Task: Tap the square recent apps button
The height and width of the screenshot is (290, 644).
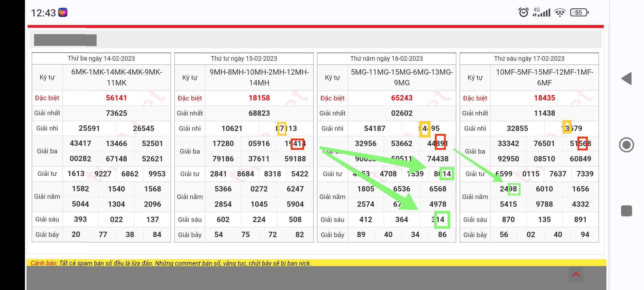Action: (627, 211)
